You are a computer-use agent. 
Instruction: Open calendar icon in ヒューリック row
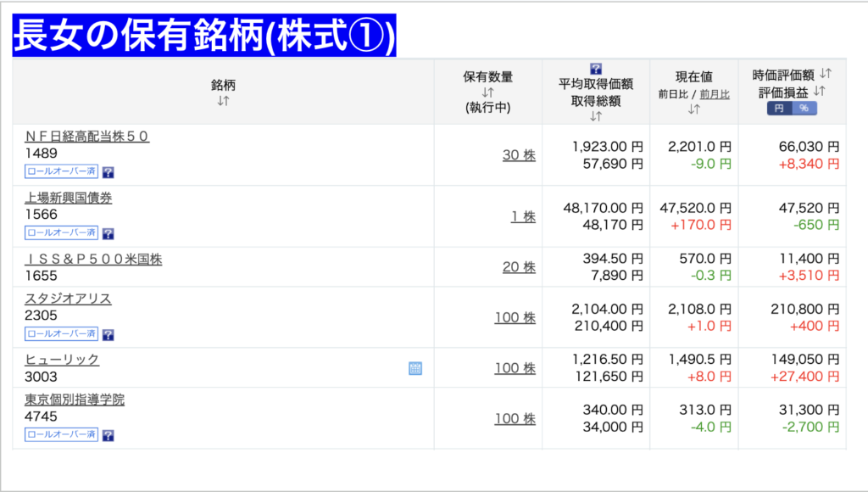415,368
